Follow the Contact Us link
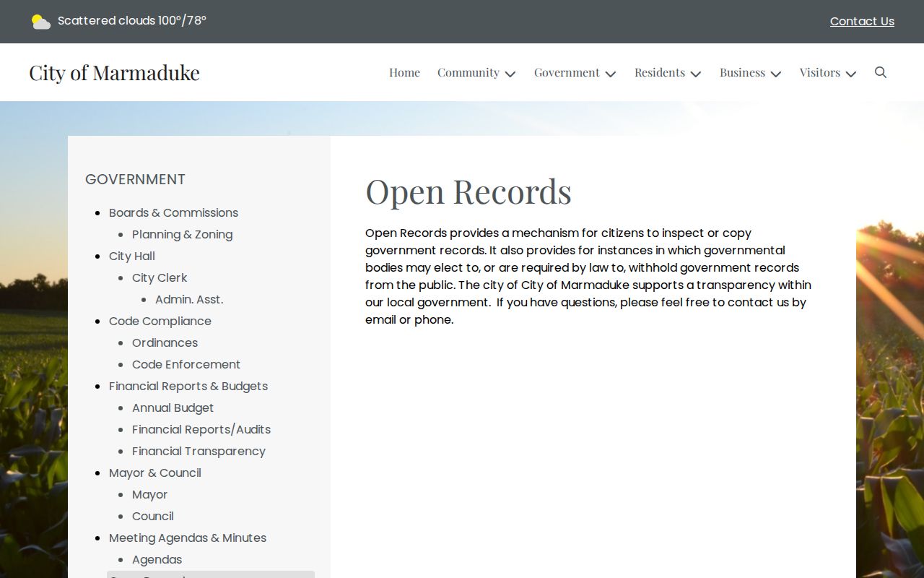 tap(862, 22)
